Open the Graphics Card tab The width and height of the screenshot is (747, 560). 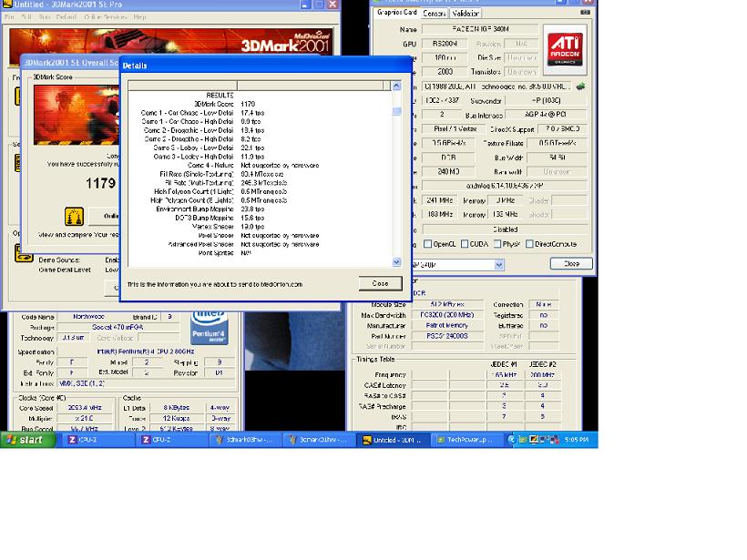[396, 13]
